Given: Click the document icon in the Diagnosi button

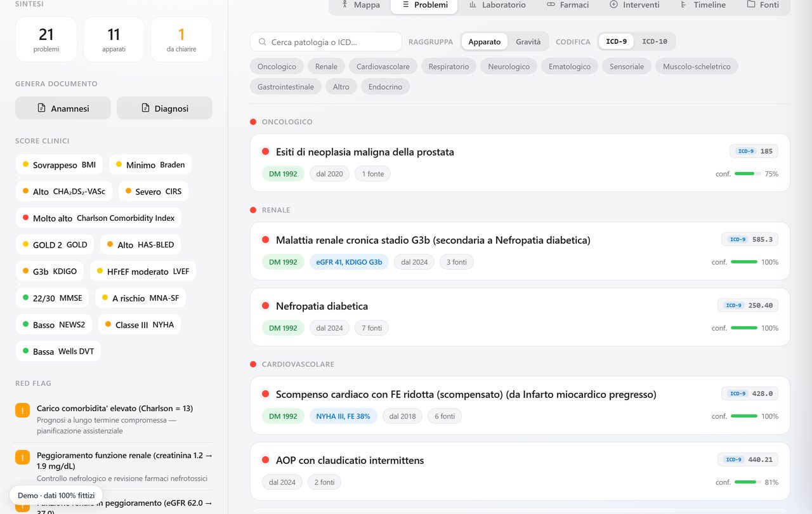Looking at the screenshot, I should coord(145,108).
